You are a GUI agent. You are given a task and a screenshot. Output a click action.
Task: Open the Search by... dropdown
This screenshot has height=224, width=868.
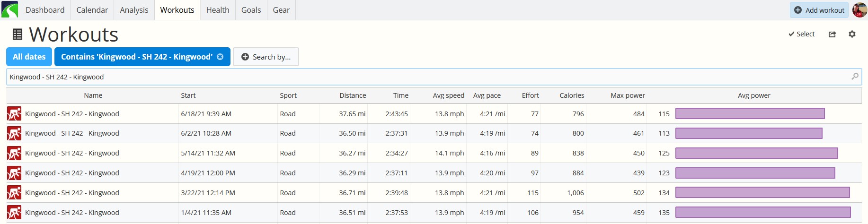[266, 57]
